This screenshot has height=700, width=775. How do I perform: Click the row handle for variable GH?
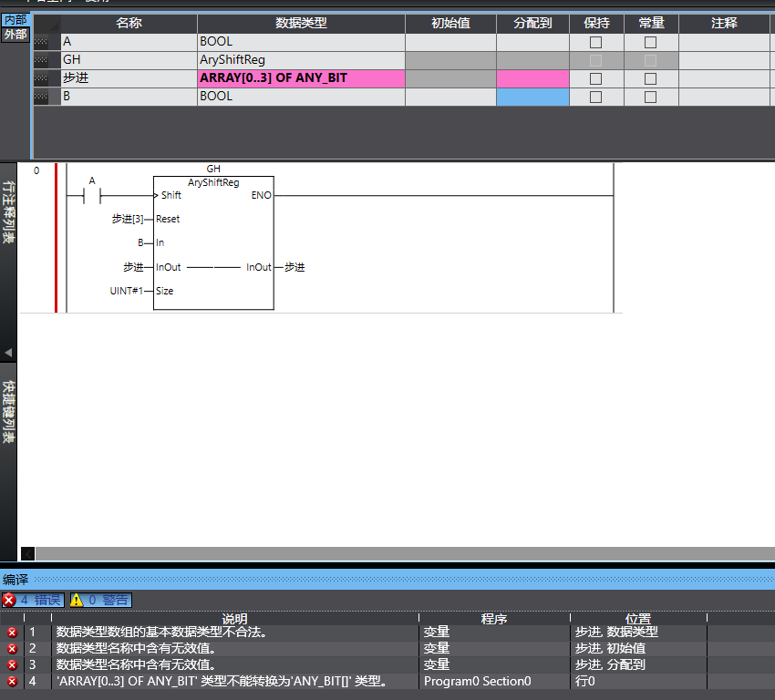coord(40,60)
